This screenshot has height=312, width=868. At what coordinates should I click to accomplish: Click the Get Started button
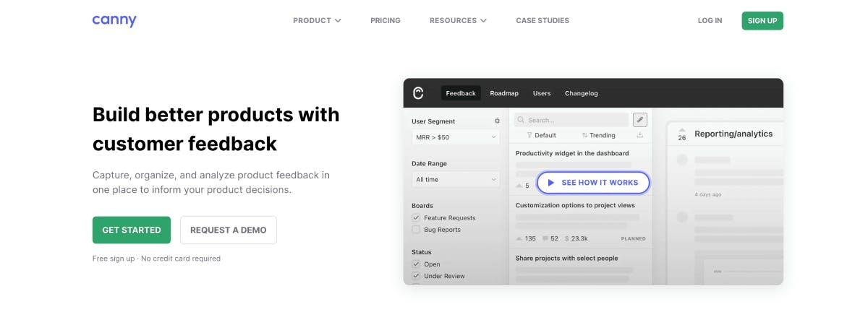click(x=132, y=230)
